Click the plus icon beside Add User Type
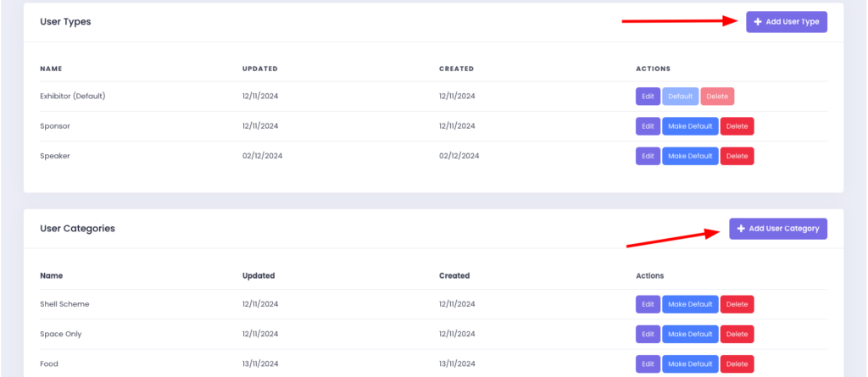The width and height of the screenshot is (868, 377). pyautogui.click(x=758, y=22)
